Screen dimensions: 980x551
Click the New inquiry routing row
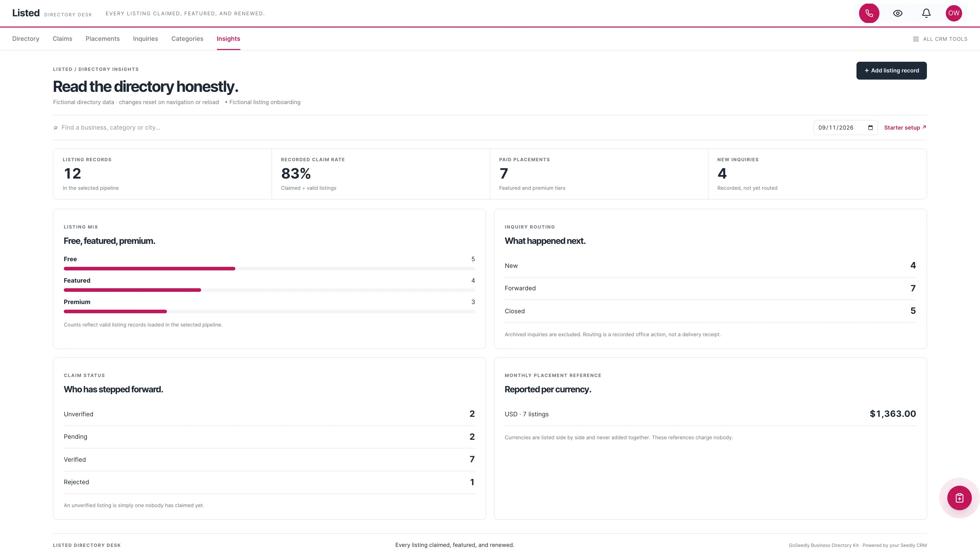710,265
